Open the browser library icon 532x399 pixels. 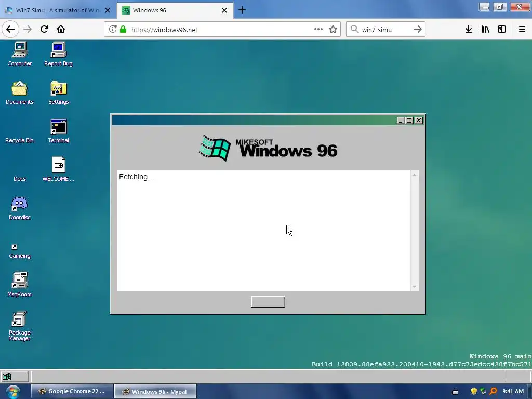485,29
